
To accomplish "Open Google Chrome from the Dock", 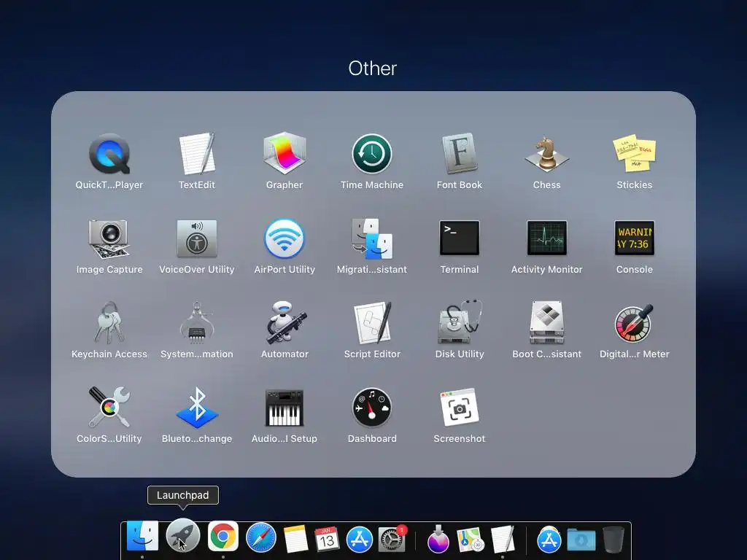I will click(x=223, y=536).
